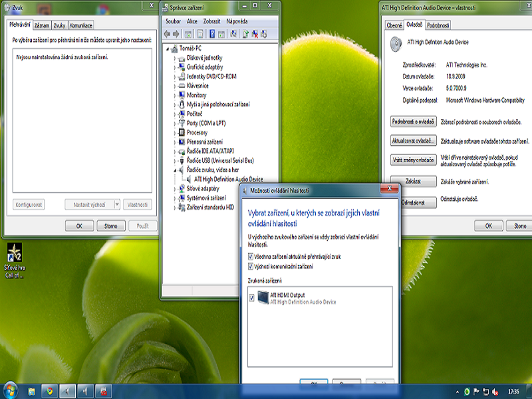532x399 pixels.
Task: Click the Podrobnosti o ovladači button
Action: click(413, 122)
